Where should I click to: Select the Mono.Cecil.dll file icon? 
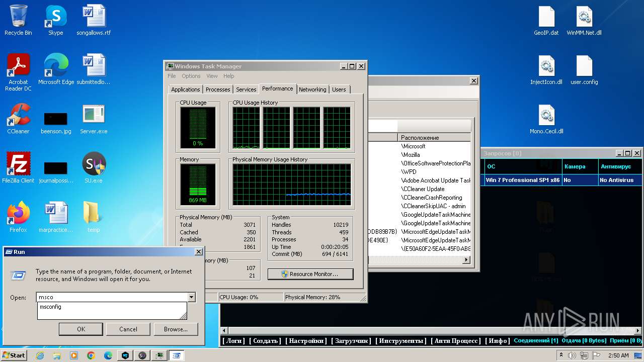click(546, 119)
